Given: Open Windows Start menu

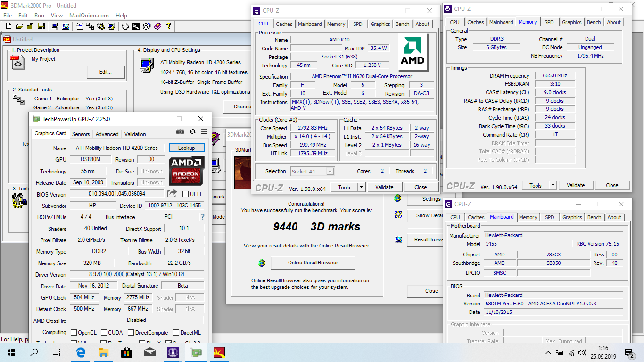Looking at the screenshot, I should pos(11,352).
